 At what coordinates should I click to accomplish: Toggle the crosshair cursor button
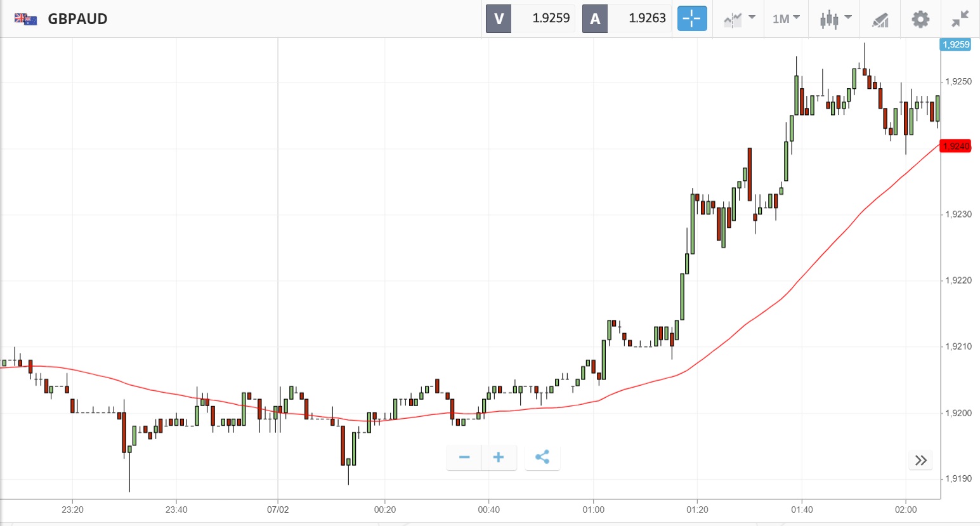click(x=691, y=19)
